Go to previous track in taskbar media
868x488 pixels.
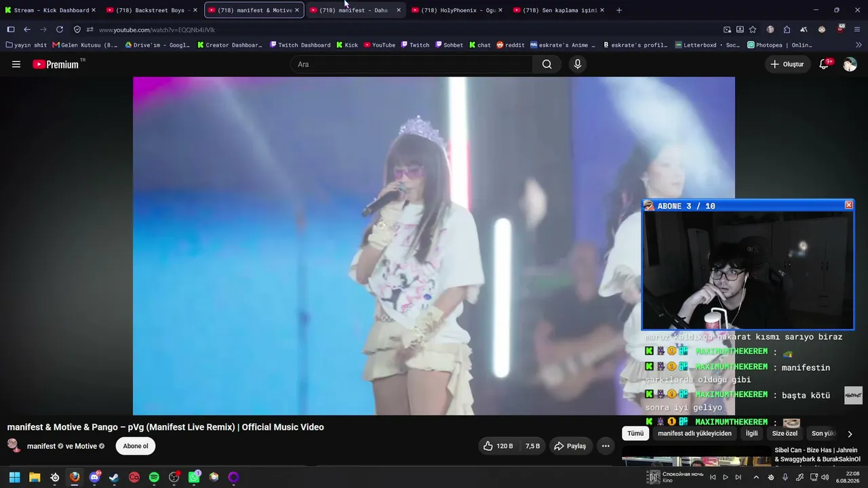(713, 477)
